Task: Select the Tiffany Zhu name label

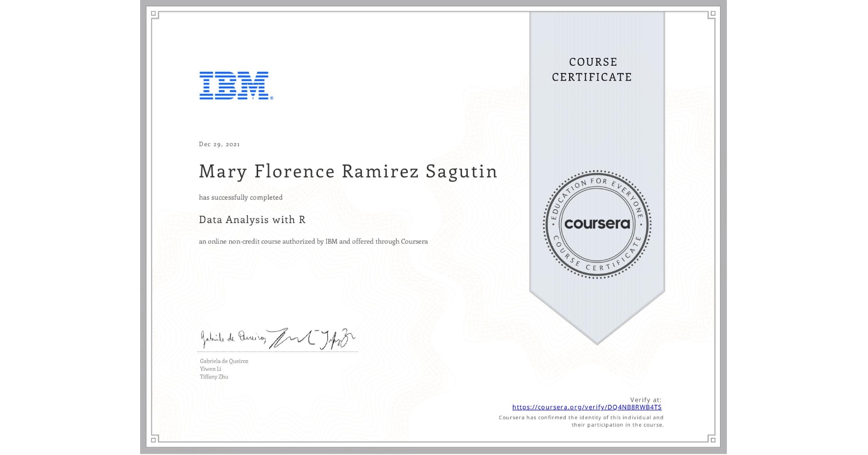Action: pos(213,376)
